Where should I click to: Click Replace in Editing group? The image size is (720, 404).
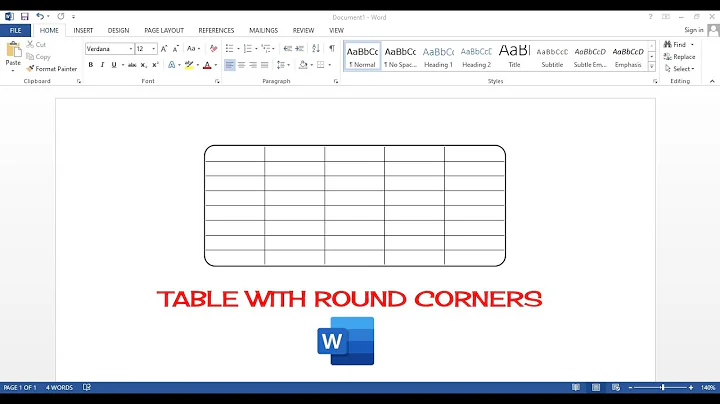[680, 56]
